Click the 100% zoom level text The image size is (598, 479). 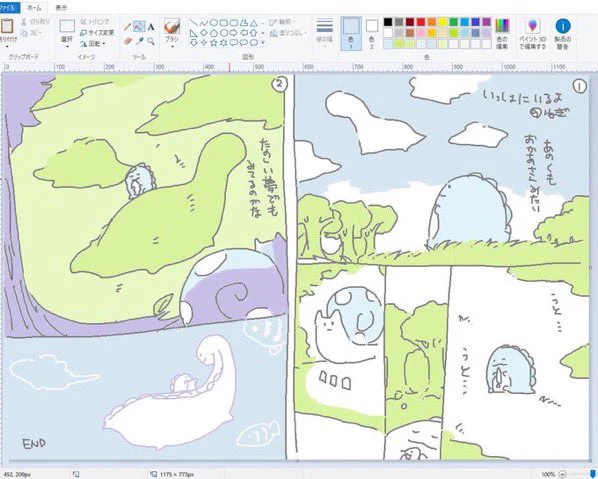(548, 474)
